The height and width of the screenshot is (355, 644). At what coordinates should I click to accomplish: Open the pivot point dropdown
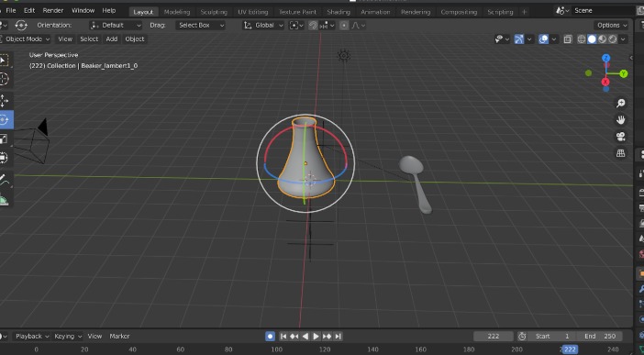click(x=296, y=26)
